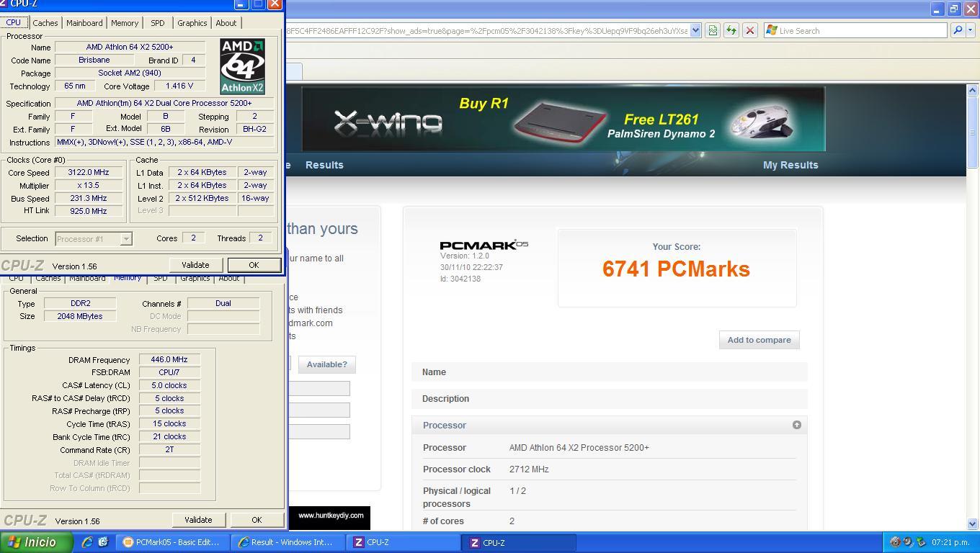
Task: Open the My Results navigation link
Action: [790, 165]
